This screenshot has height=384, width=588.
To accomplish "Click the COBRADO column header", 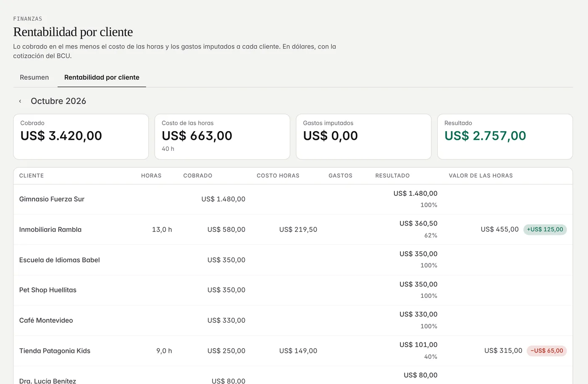I will pos(198,176).
